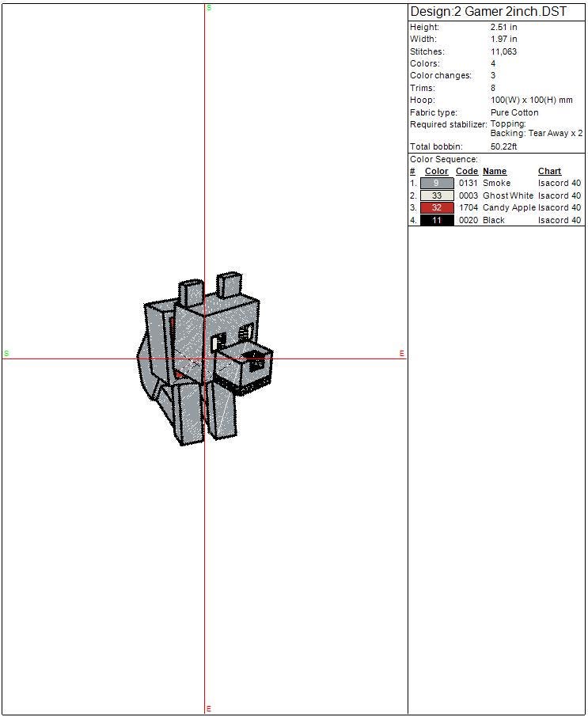
Task: Select the width value 1.97 in
Action: (x=503, y=39)
